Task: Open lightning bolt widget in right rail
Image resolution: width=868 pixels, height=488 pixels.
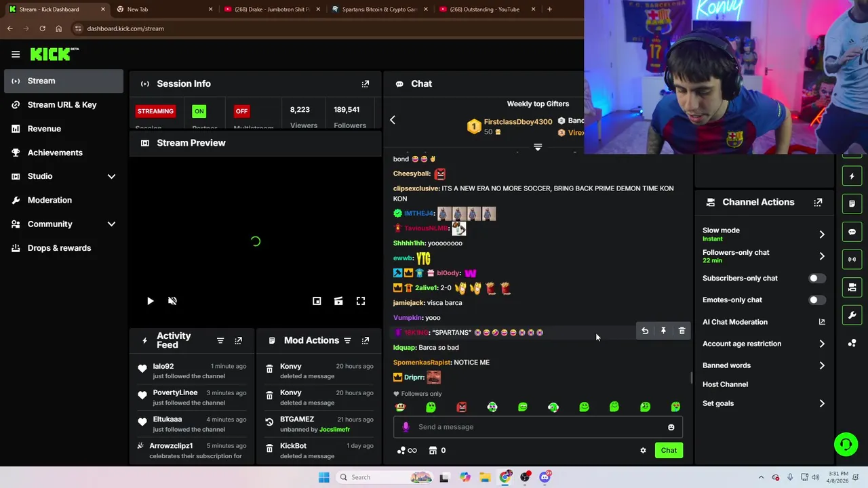Action: point(852,176)
